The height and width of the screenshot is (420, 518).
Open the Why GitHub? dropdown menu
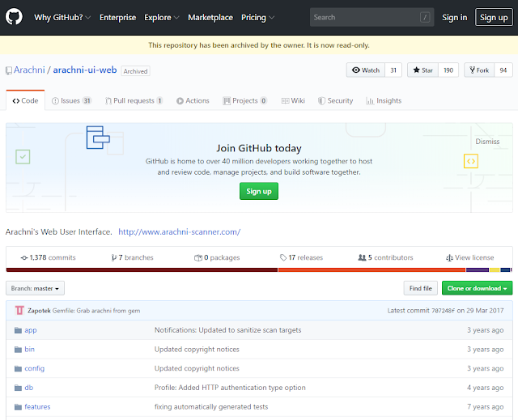(x=62, y=17)
